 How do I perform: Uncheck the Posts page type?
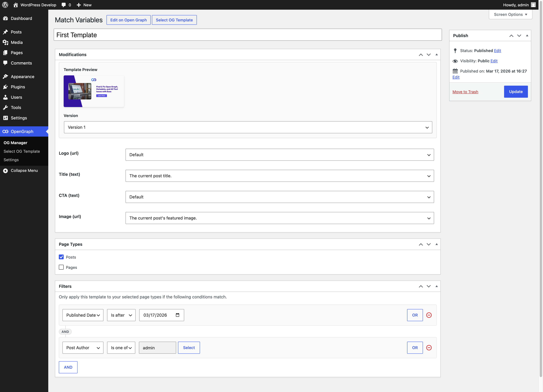pos(61,257)
